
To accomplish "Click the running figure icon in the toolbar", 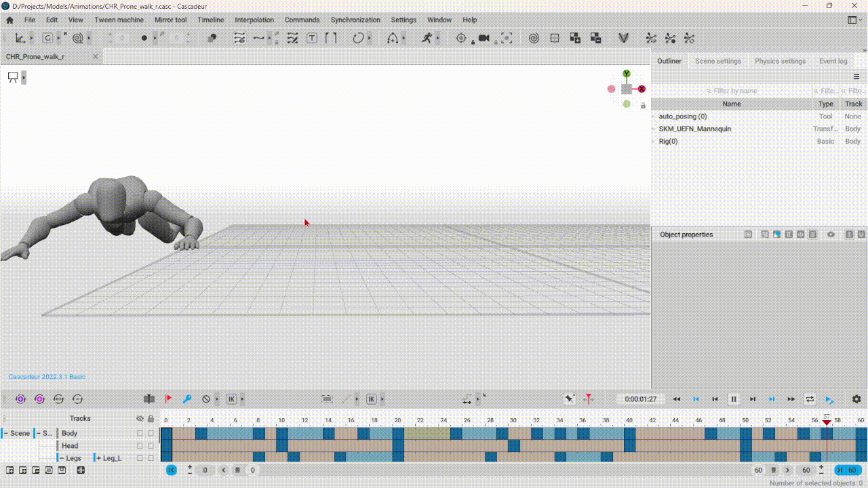I will [x=426, y=39].
